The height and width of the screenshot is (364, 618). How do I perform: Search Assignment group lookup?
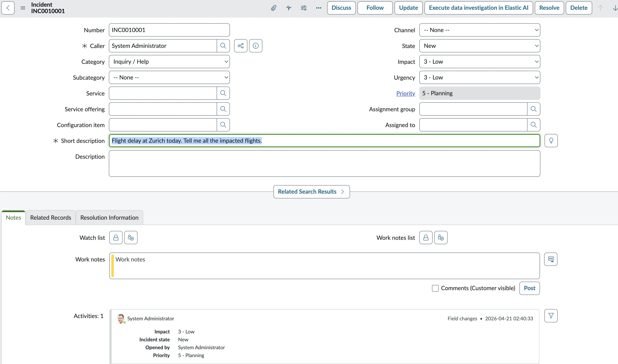click(534, 109)
